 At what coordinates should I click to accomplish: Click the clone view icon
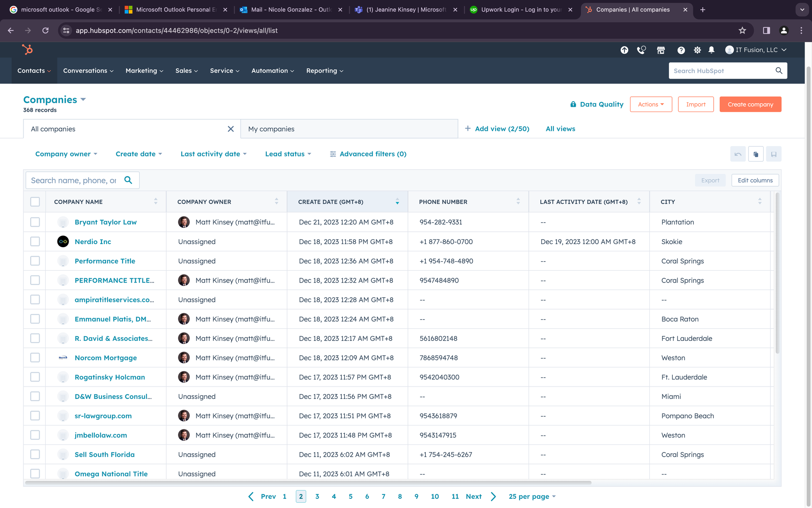tap(756, 154)
